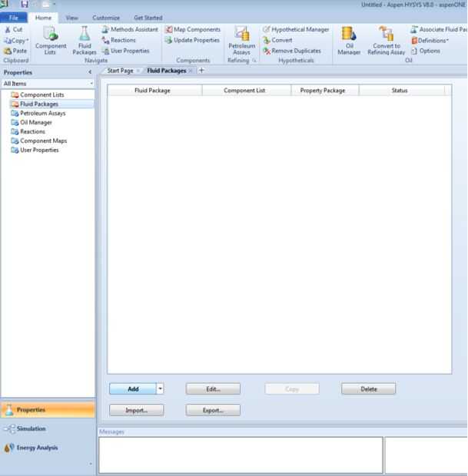The width and height of the screenshot is (468, 476).
Task: Open Fluid Packages flask icon in ribbon
Action: pyautogui.click(x=85, y=33)
